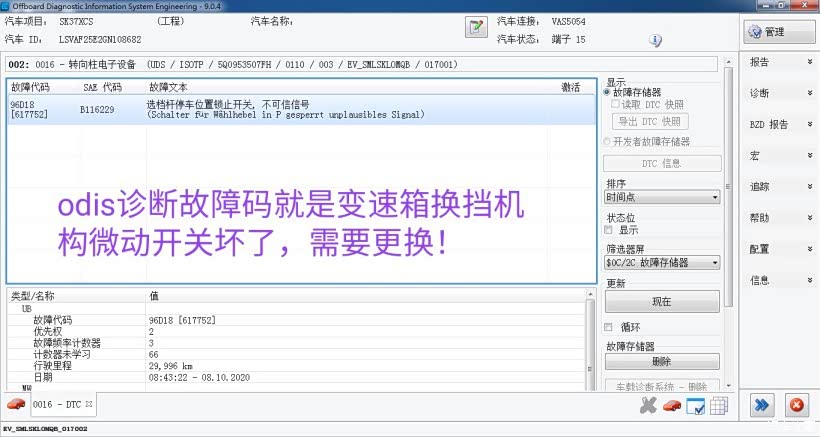820x437 pixels.
Task: Sort by 故障代码 column header
Action: point(30,87)
